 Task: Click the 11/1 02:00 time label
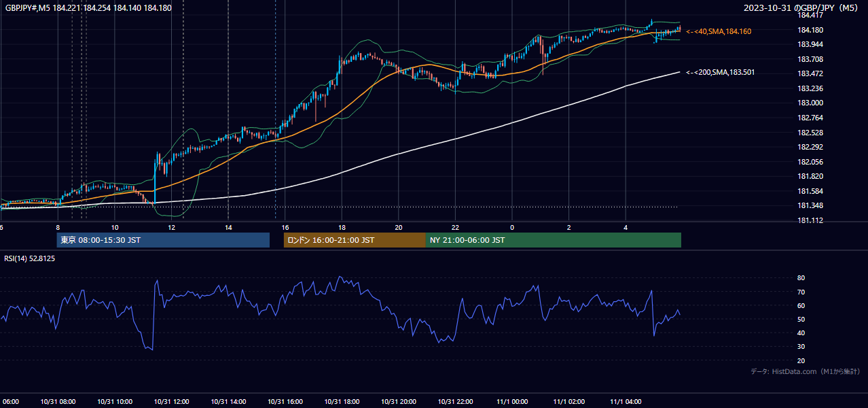coord(568,401)
